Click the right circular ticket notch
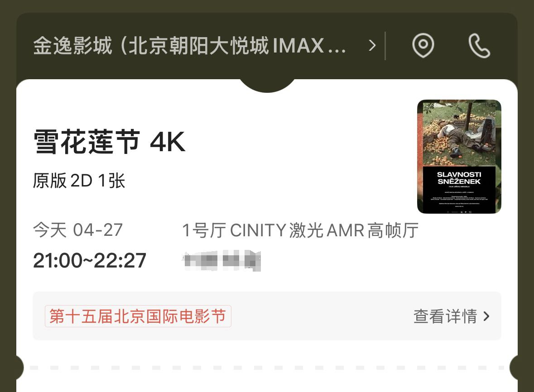 [x=514, y=368]
